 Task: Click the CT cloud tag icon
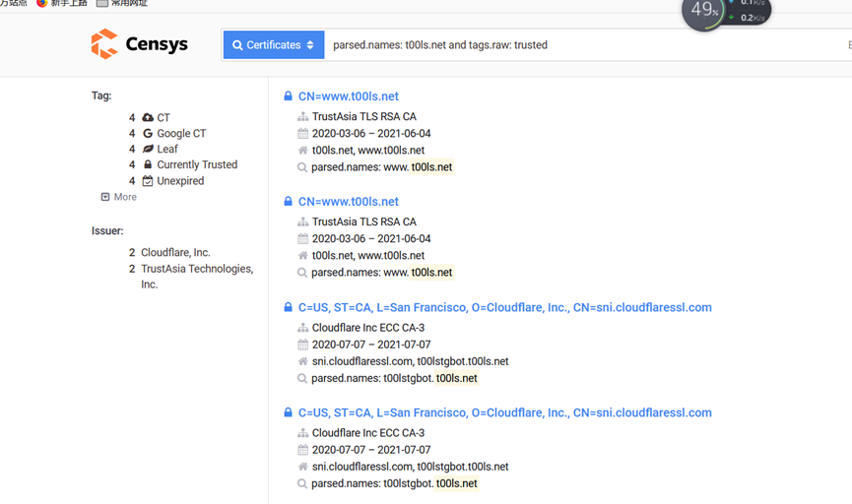pos(148,118)
